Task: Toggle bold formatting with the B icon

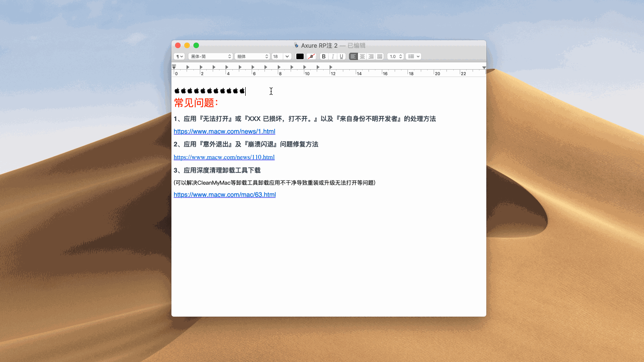Action: [x=324, y=56]
